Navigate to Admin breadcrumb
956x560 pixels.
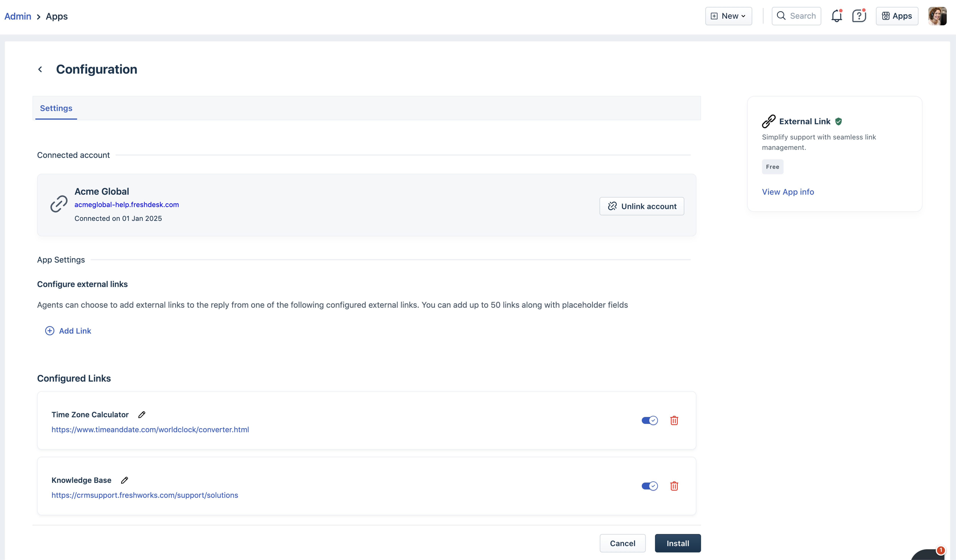coord(18,16)
